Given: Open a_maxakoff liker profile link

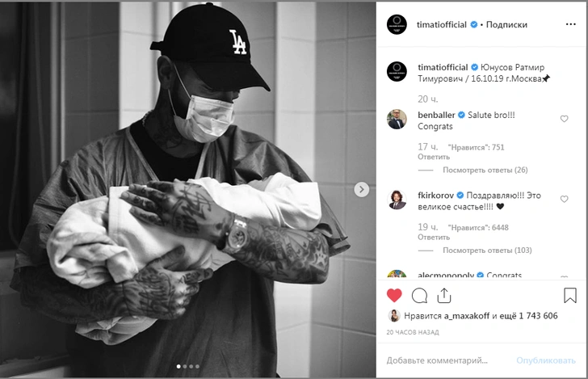Looking at the screenshot, I should point(467,316).
